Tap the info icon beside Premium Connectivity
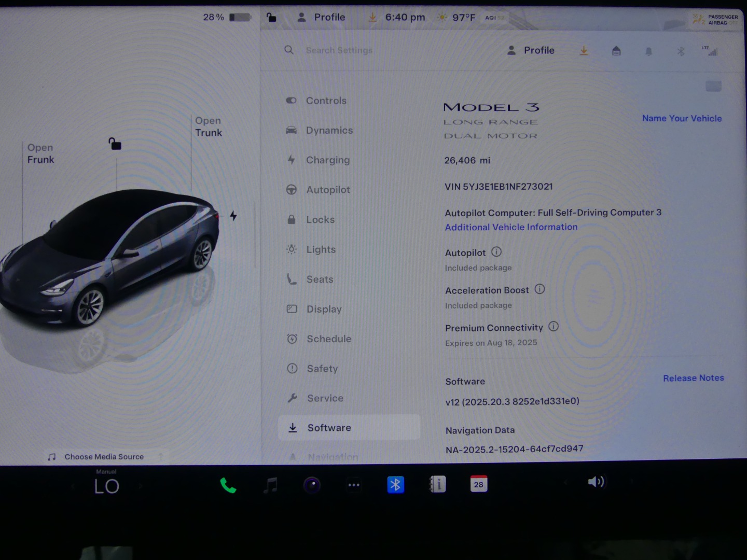The width and height of the screenshot is (747, 560). point(554,327)
